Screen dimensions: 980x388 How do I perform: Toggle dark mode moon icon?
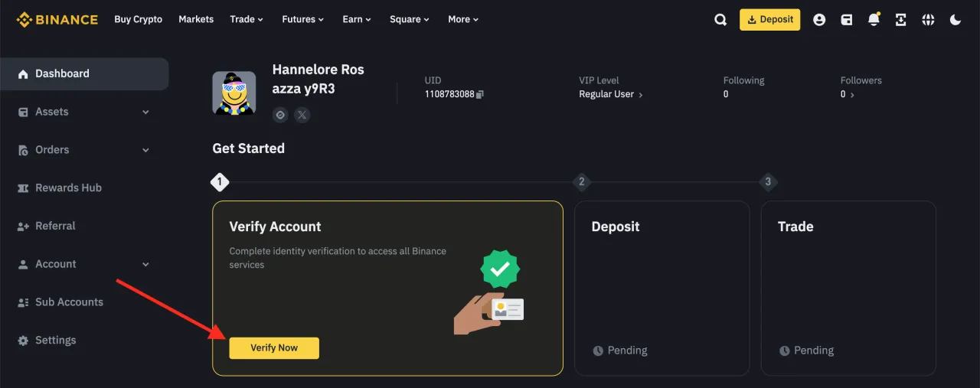click(955, 20)
